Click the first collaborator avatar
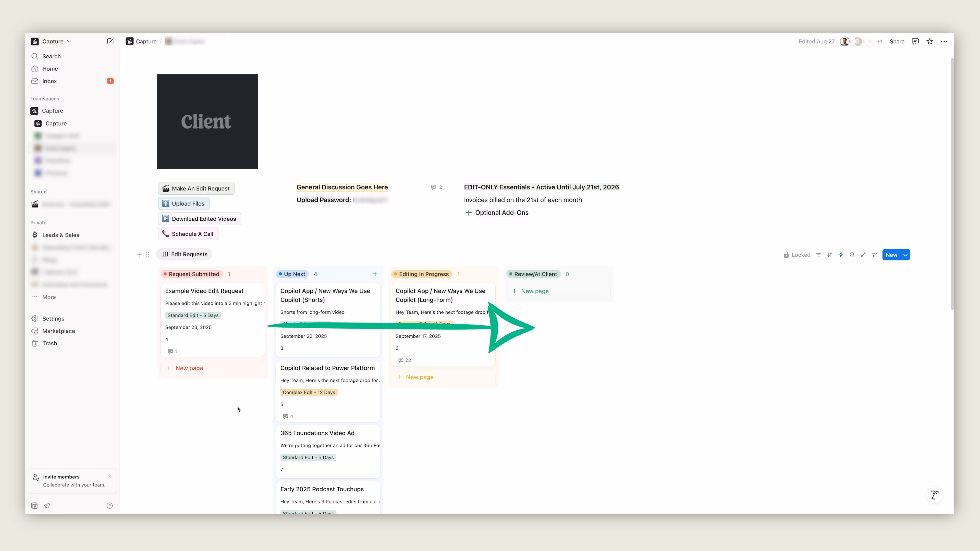980x551 pixels. point(844,41)
